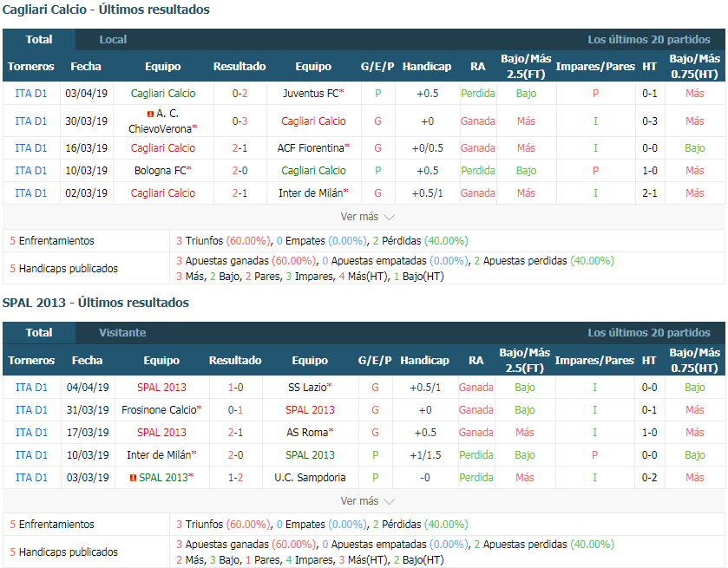
Task: Click Perdida in the Juventus FC row
Action: tap(478, 94)
